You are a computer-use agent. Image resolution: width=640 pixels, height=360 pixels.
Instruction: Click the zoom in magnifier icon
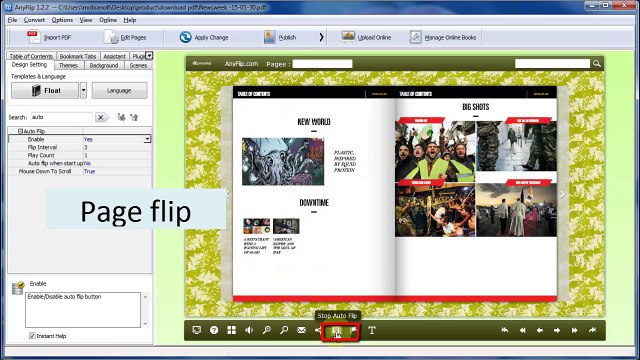(267, 330)
